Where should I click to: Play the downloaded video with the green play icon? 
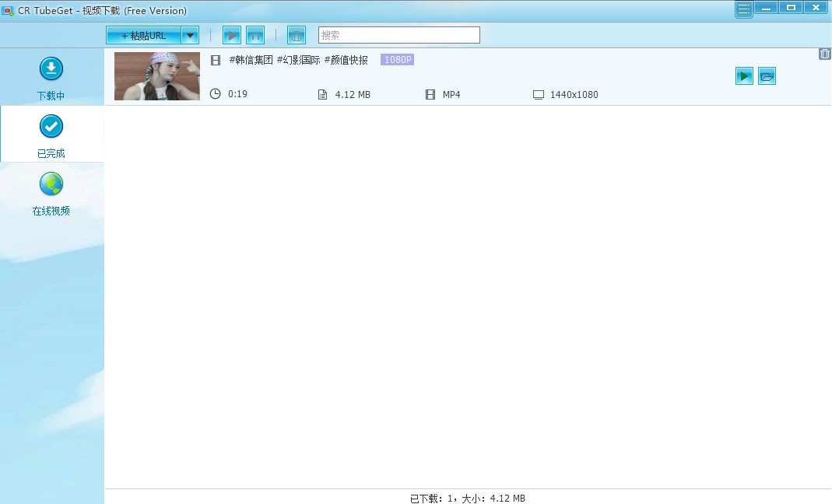tap(744, 76)
